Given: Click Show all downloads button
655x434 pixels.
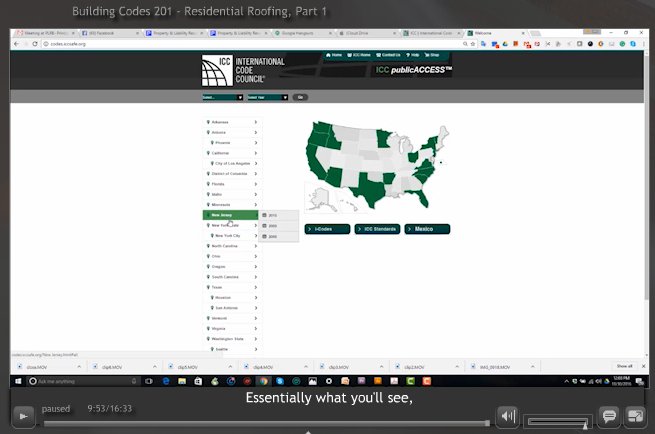Looking at the screenshot, I should [624, 366].
